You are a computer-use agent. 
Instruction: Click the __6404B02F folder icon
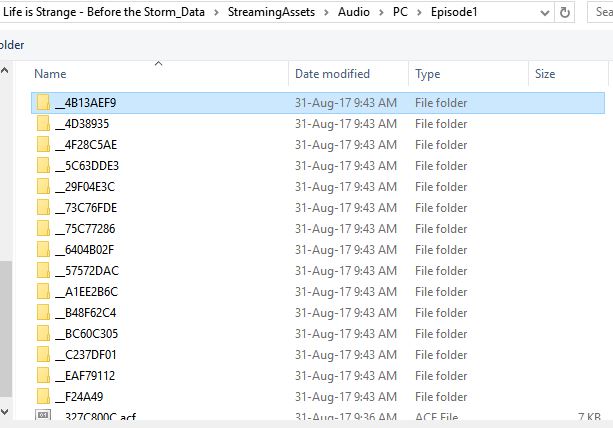pos(42,250)
